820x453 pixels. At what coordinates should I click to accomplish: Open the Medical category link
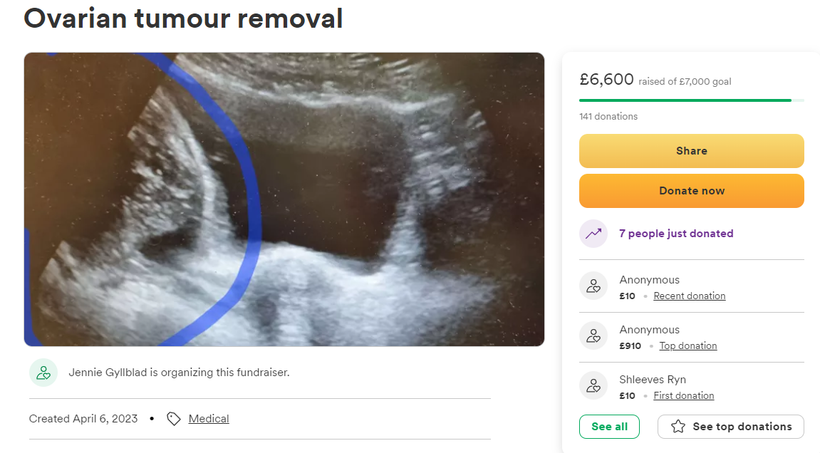click(209, 418)
